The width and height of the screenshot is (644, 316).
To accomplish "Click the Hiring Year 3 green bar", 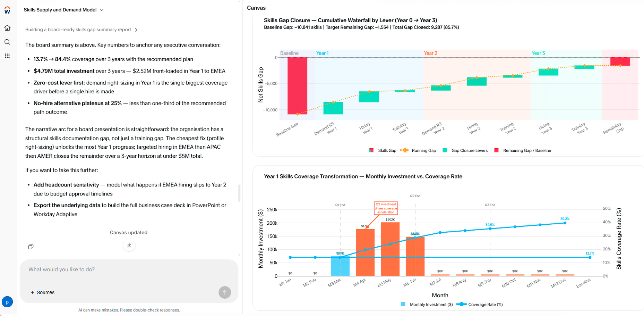I will (x=548, y=72).
